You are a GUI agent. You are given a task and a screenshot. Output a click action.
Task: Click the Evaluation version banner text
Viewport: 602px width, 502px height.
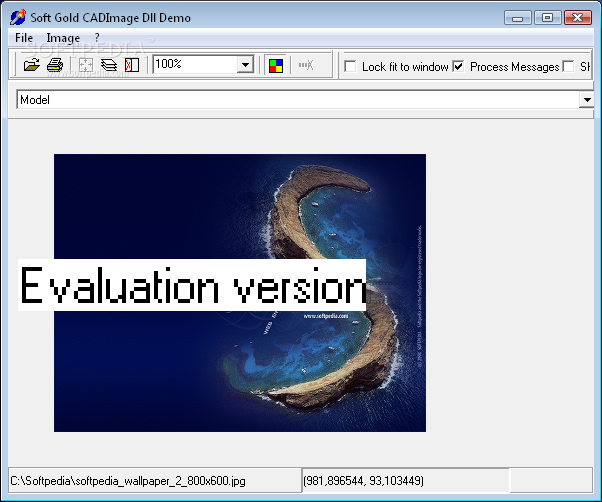[192, 285]
